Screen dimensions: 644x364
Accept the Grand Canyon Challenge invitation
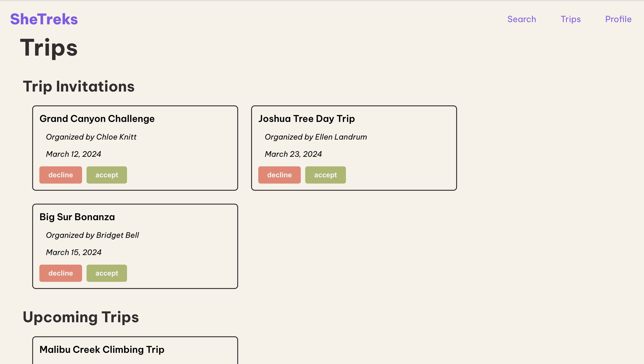[x=107, y=175]
